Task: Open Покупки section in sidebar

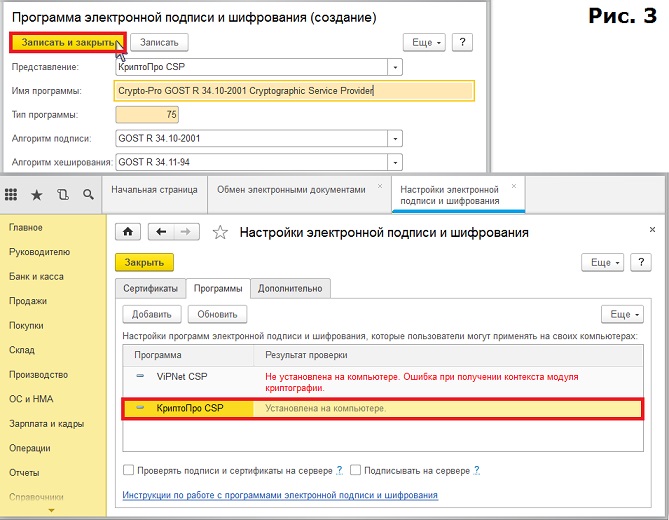Action: pos(26,325)
